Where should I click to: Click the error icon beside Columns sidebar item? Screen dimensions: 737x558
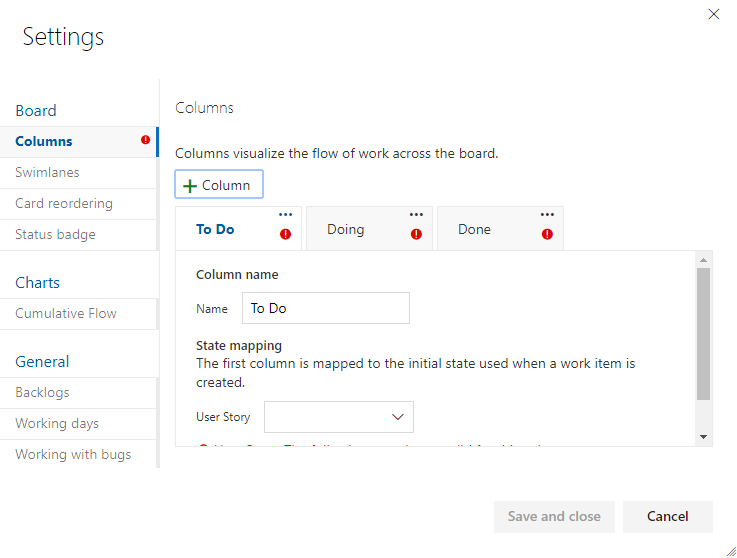pyautogui.click(x=145, y=140)
